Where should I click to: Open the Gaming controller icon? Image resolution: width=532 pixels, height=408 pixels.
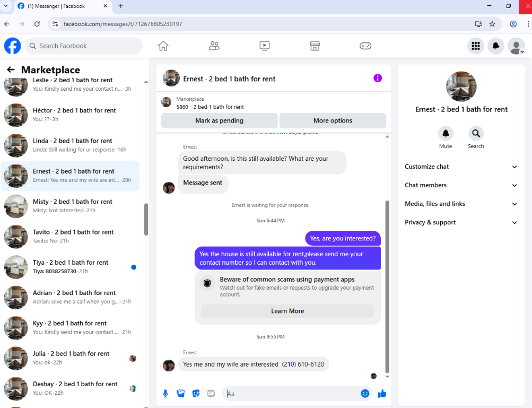365,46
